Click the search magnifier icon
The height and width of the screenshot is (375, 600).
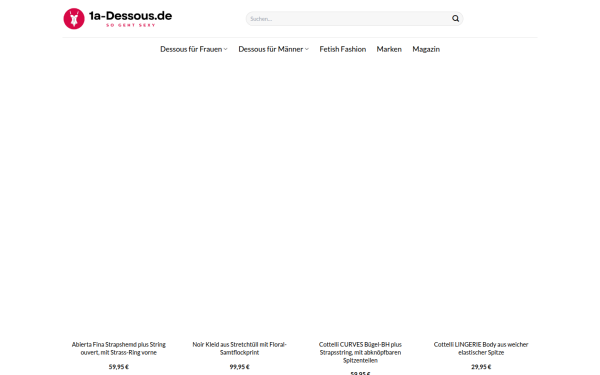coord(455,18)
